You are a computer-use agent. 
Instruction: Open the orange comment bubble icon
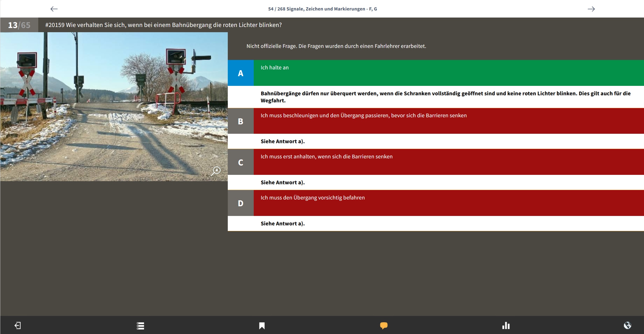pyautogui.click(x=384, y=325)
